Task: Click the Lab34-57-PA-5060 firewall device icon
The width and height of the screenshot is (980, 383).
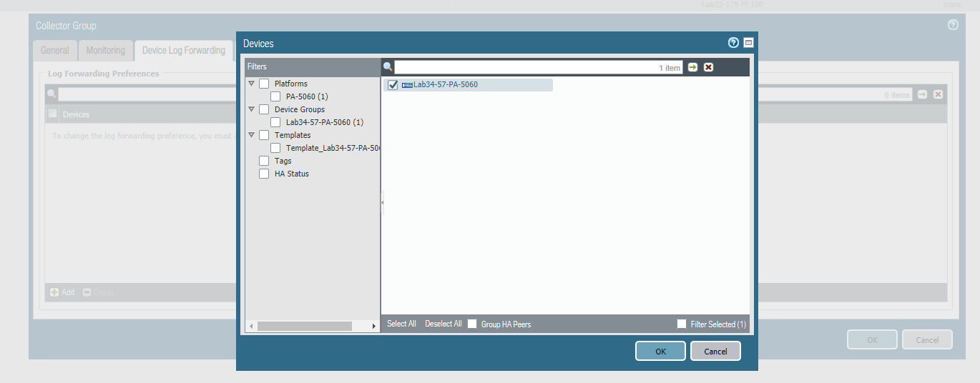Action: 407,85
